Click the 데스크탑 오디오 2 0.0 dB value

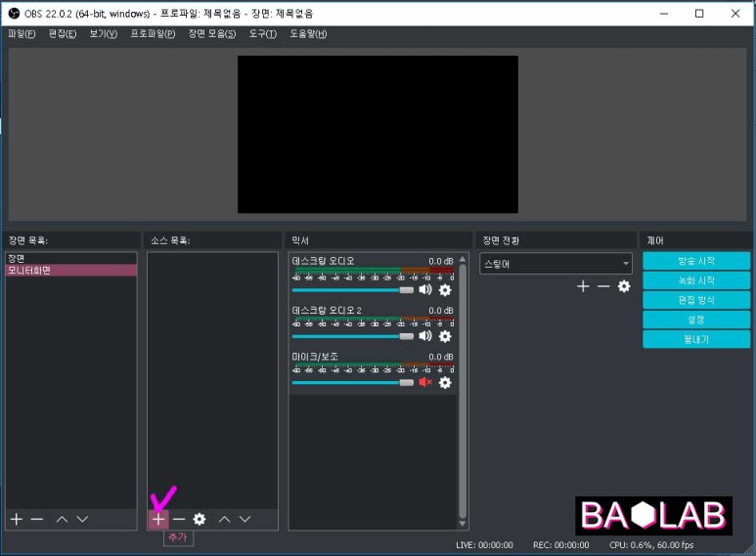tap(441, 311)
